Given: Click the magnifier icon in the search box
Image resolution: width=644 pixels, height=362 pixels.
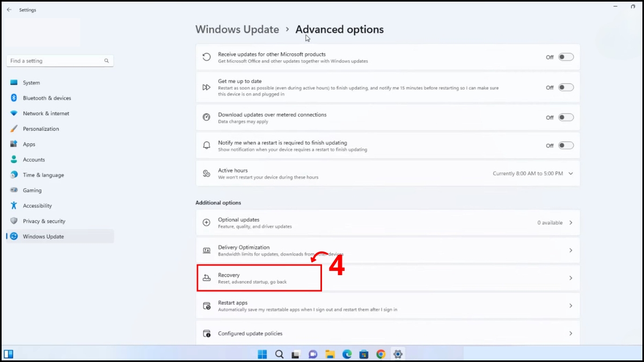Looking at the screenshot, I should [107, 61].
